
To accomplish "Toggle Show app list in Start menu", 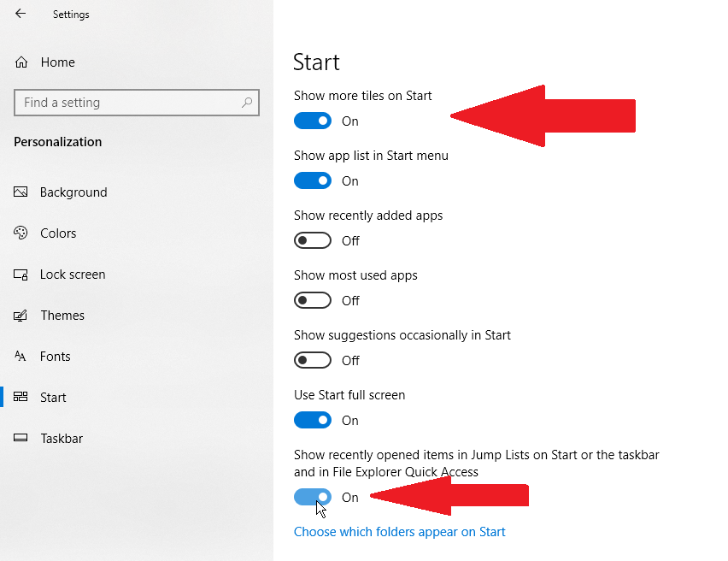I will [x=313, y=180].
